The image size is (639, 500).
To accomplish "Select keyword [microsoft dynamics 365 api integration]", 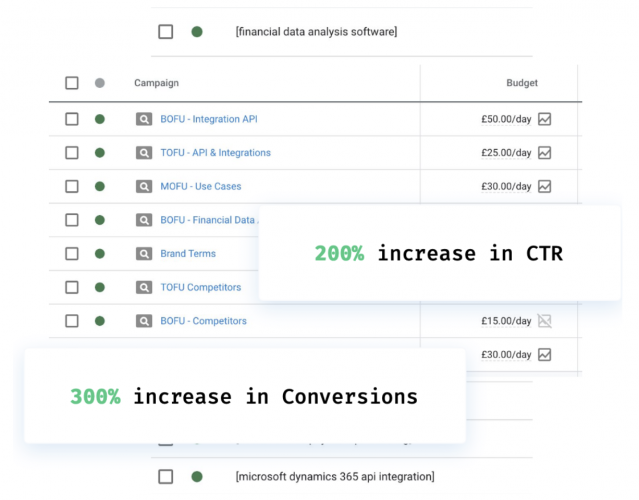I will click(x=335, y=476).
